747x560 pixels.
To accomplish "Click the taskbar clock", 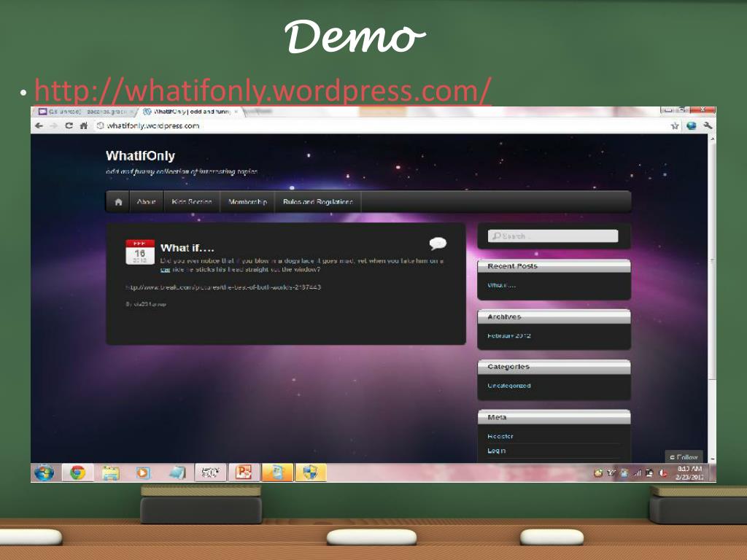I will tap(689, 472).
